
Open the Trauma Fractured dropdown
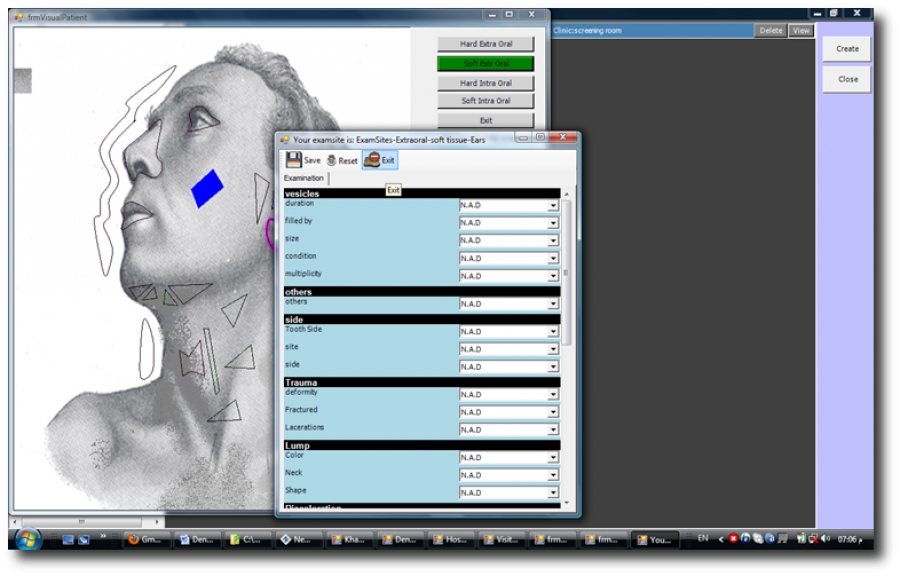(552, 412)
